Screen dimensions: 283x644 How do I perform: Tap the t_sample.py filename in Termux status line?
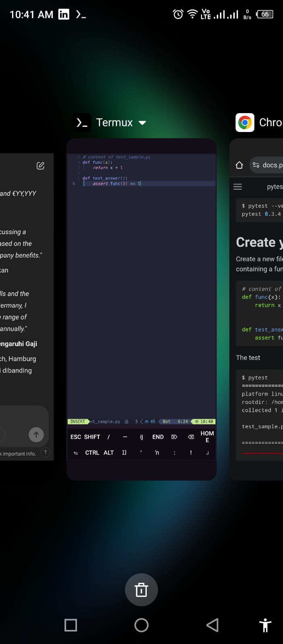pyautogui.click(x=106, y=421)
